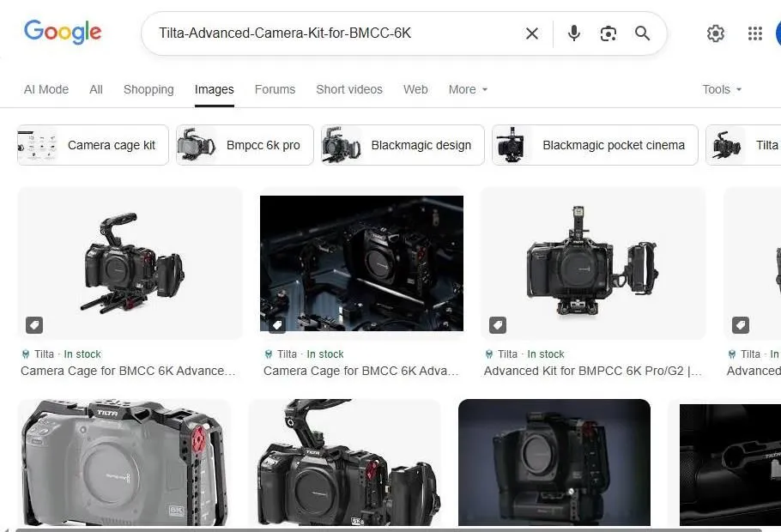Open 'Camera Cage for BMCC 6K Adva…' link

tap(361, 371)
